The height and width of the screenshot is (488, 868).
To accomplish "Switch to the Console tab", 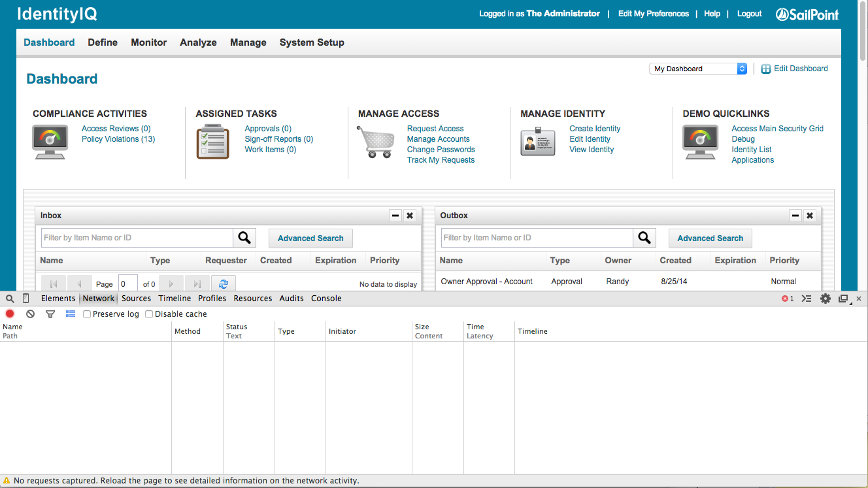I will click(x=326, y=299).
